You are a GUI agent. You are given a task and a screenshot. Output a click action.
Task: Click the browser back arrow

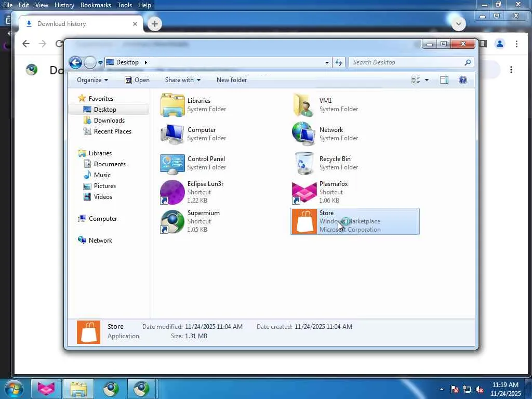(26, 44)
